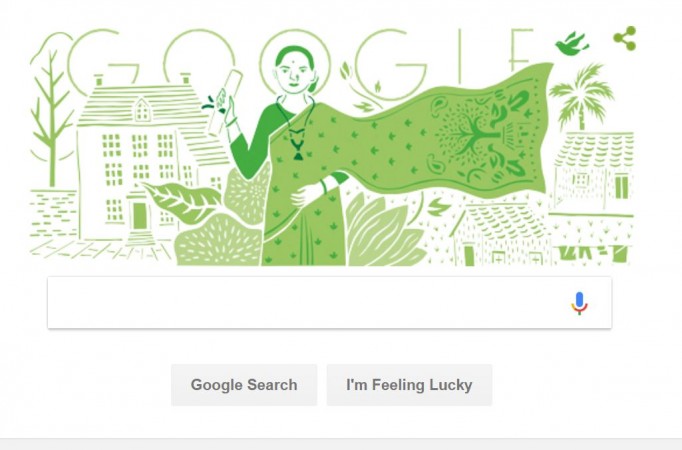The image size is (682, 450).
Task: Click the flying green bird in doodle
Action: [572, 43]
